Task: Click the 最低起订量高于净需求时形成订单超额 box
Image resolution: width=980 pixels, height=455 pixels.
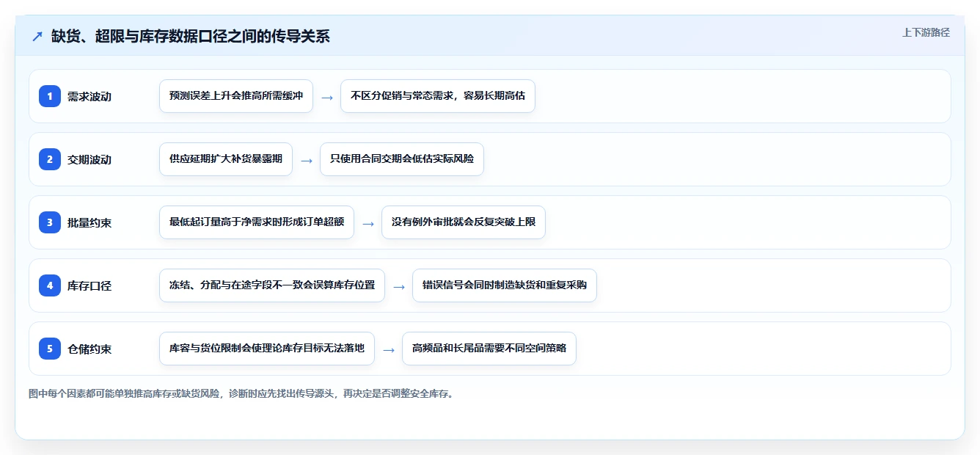Action: pyautogui.click(x=257, y=222)
